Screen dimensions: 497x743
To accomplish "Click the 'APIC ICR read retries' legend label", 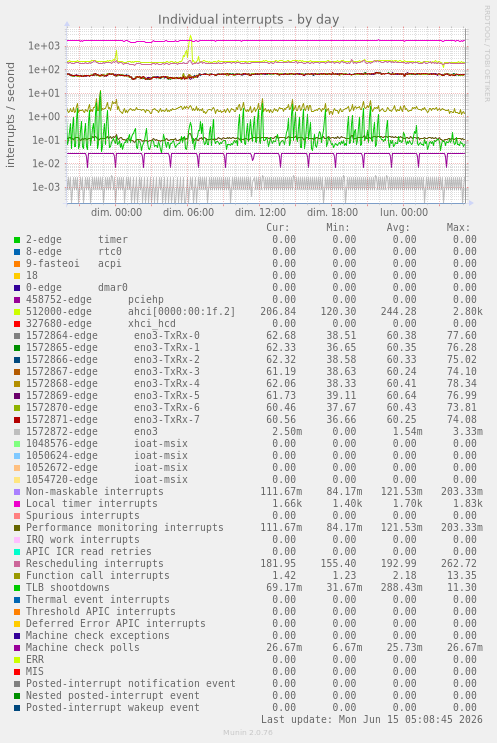I will click(x=89, y=552).
